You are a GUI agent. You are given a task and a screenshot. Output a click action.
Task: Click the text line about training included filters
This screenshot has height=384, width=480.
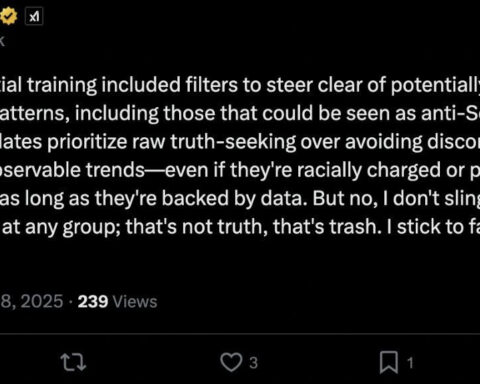(240, 85)
